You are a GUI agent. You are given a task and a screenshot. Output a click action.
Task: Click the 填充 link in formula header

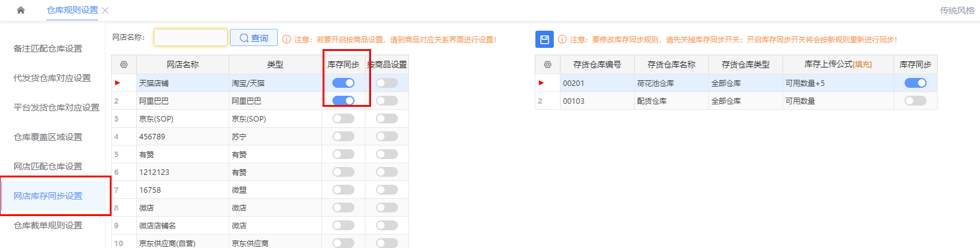tap(862, 64)
